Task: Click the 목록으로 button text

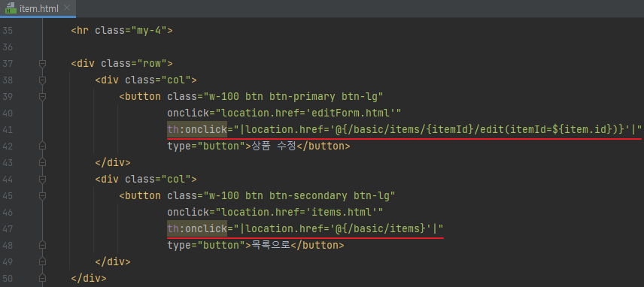Action: tap(272, 246)
